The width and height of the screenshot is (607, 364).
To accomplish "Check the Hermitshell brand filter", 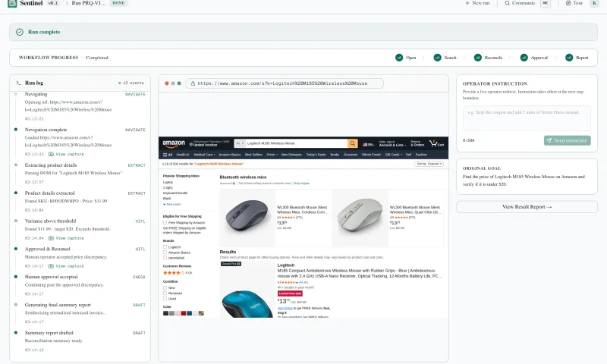I will [x=165, y=258].
